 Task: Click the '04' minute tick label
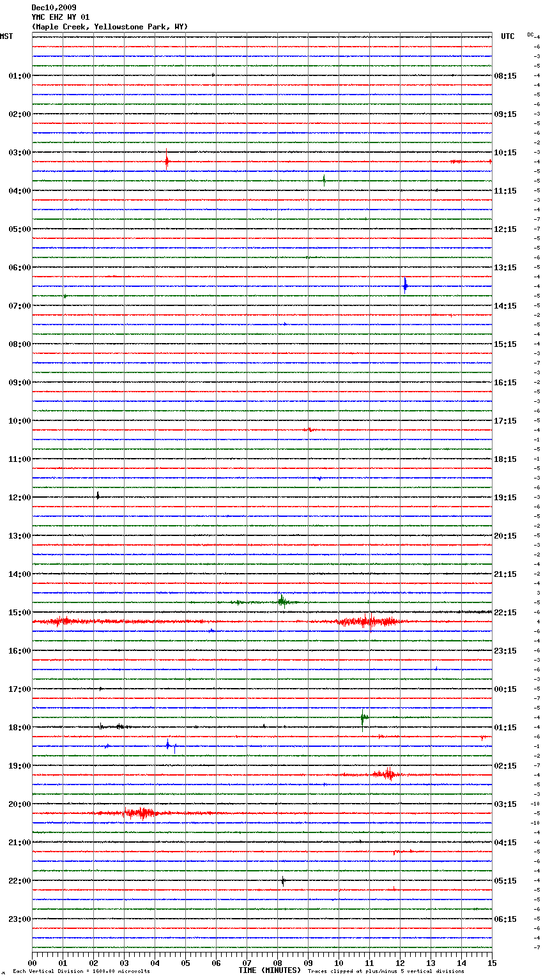click(155, 963)
